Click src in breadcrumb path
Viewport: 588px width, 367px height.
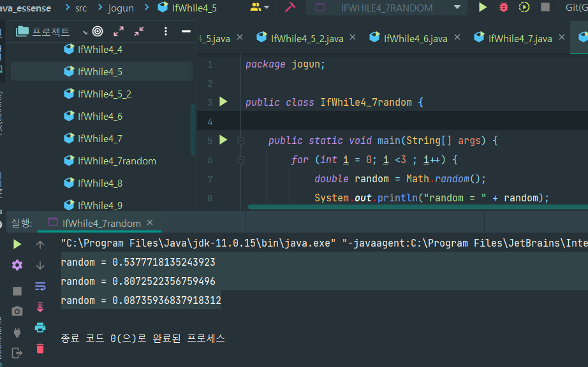[x=81, y=8]
